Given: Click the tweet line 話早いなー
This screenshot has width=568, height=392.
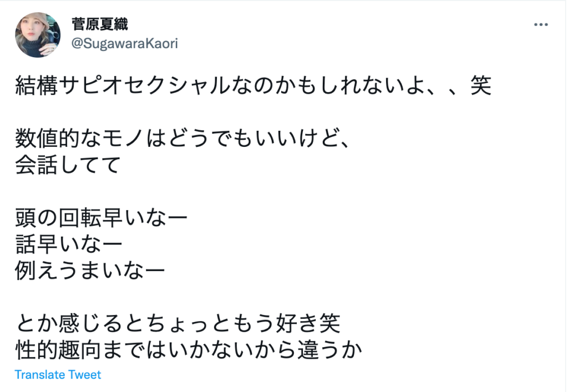Looking at the screenshot, I should tap(68, 244).
